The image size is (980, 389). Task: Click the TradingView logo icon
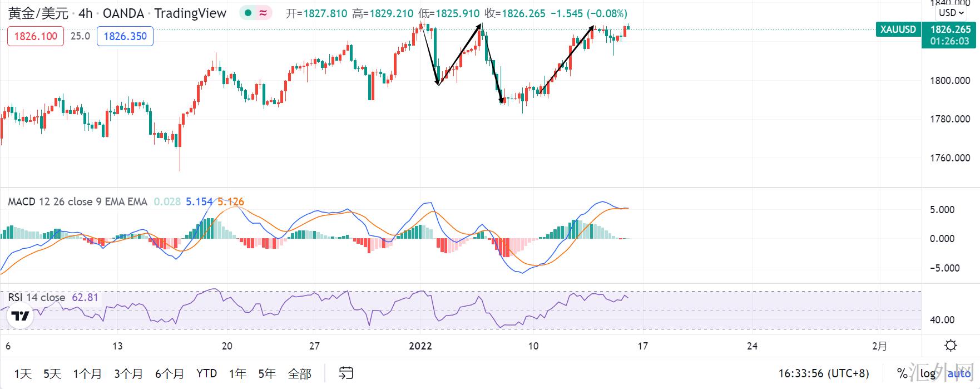point(21,317)
